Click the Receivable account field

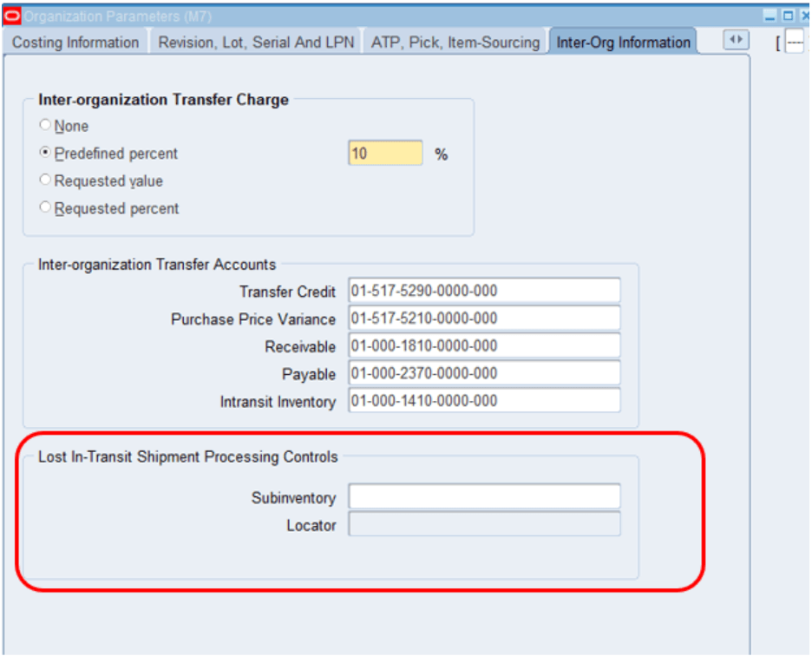point(483,346)
